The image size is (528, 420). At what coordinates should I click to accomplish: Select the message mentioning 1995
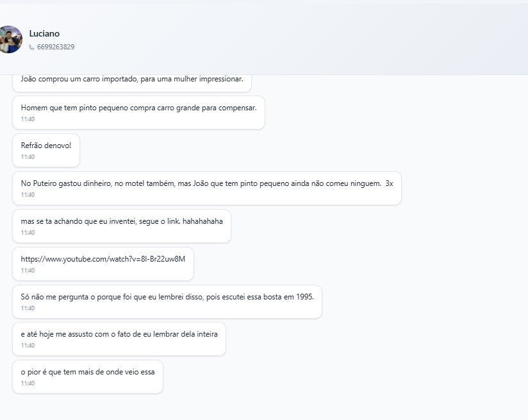[x=167, y=297]
